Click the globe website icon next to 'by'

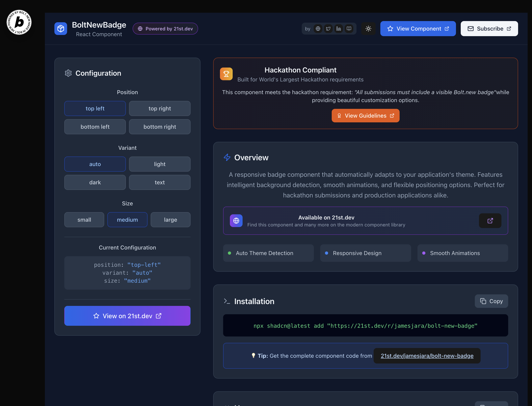[x=318, y=29]
